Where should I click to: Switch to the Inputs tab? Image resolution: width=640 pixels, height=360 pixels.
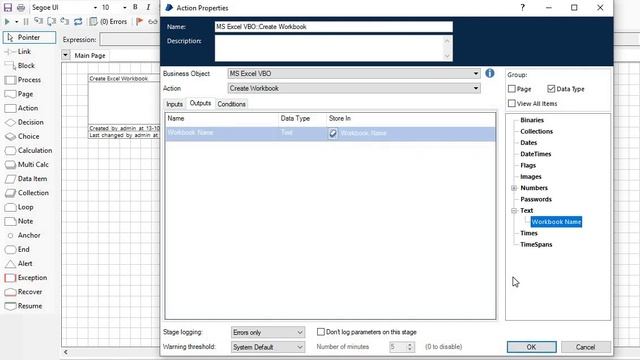point(174,104)
